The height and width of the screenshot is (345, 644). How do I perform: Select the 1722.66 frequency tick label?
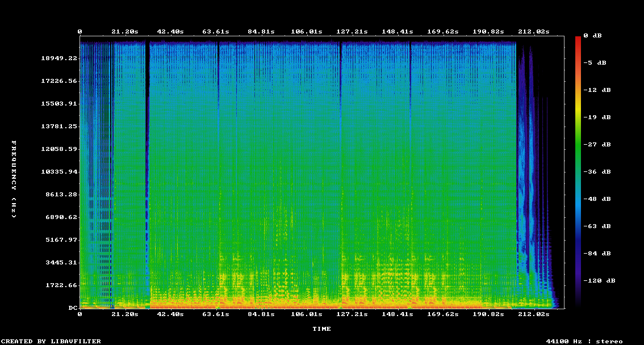tap(61, 285)
